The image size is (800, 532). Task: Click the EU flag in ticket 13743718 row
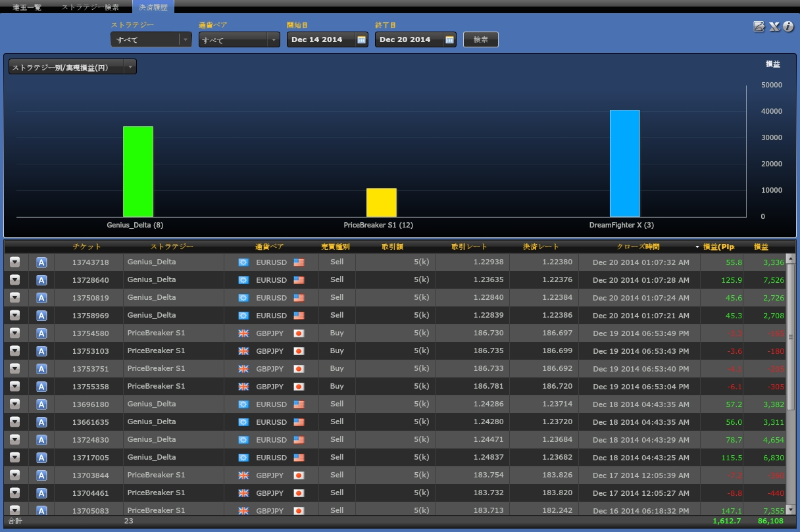coord(243,262)
